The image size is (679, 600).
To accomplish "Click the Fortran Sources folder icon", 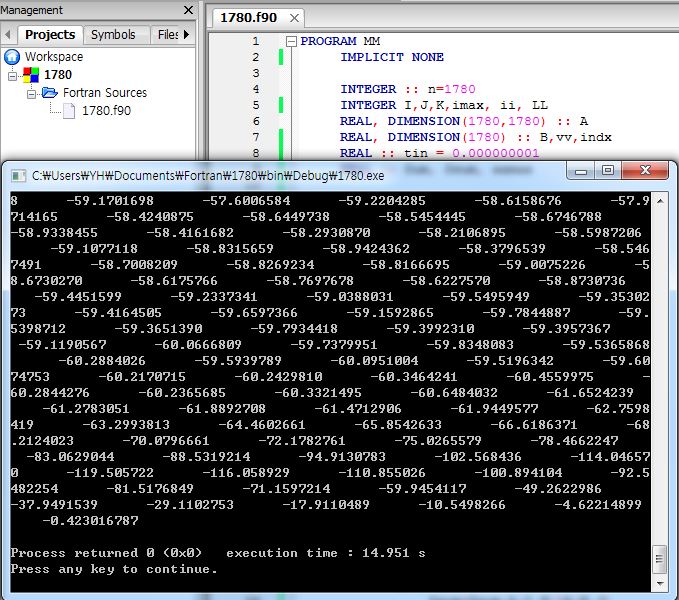I will pyautogui.click(x=49, y=92).
